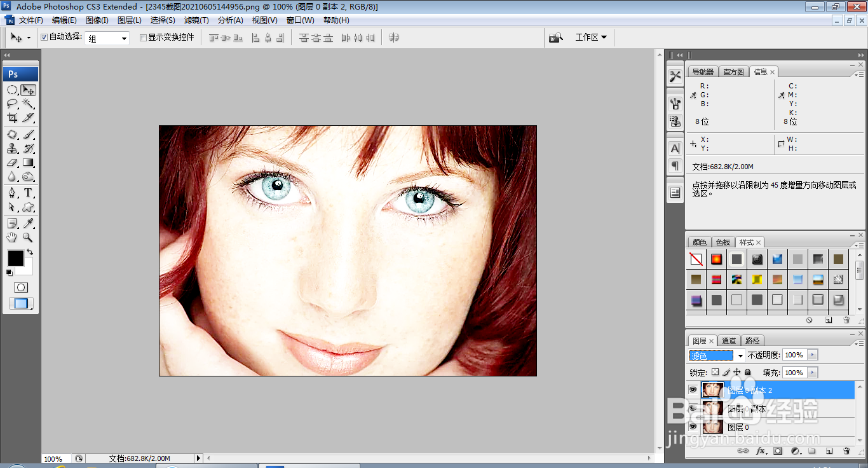This screenshot has width=868, height=468.
Task: Select the Healing Brush tool
Action: 12,135
